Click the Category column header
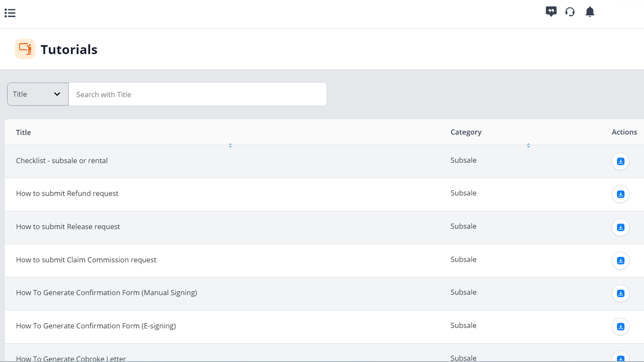This screenshot has width=644, height=362. pyautogui.click(x=466, y=132)
